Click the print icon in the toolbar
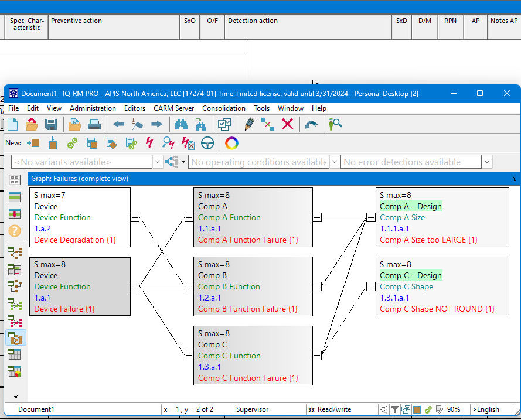521x420 pixels. 93,124
